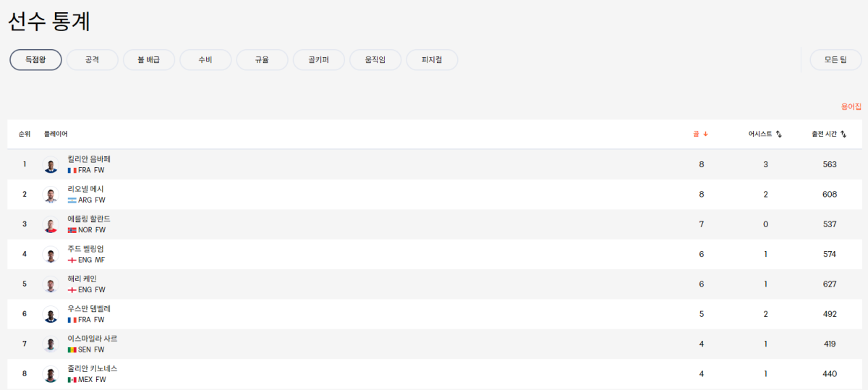The width and height of the screenshot is (868, 390).
Task: Open player name 줄리안 키노네스
Action: [92, 368]
